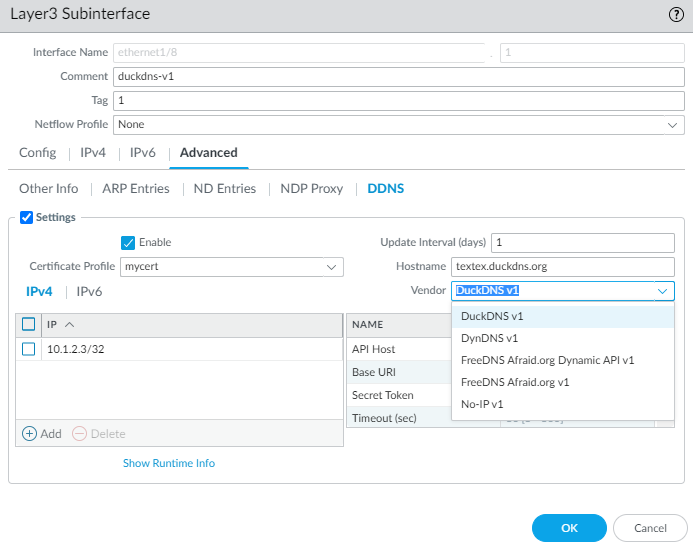Choose No-IP v1 vendor option
The width and height of the screenshot is (693, 556).
click(482, 404)
